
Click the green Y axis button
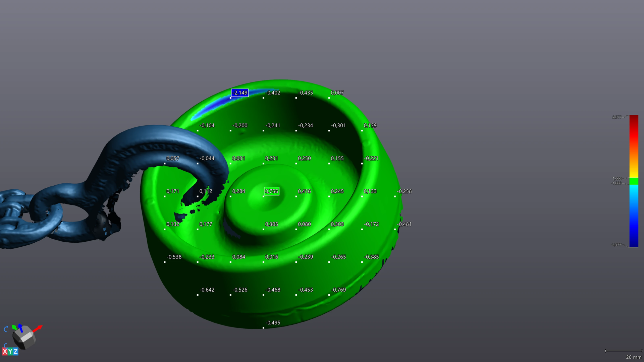coord(10,351)
